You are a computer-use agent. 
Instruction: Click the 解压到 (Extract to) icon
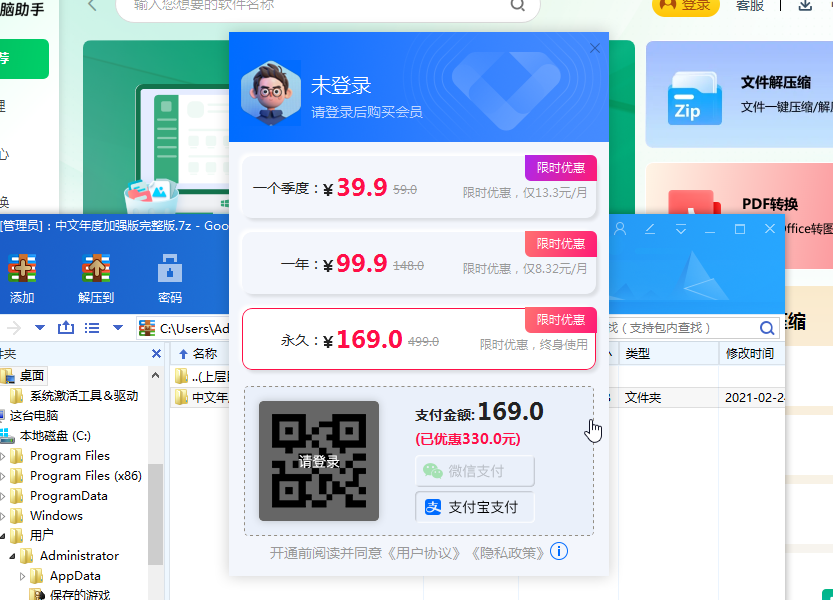click(96, 269)
